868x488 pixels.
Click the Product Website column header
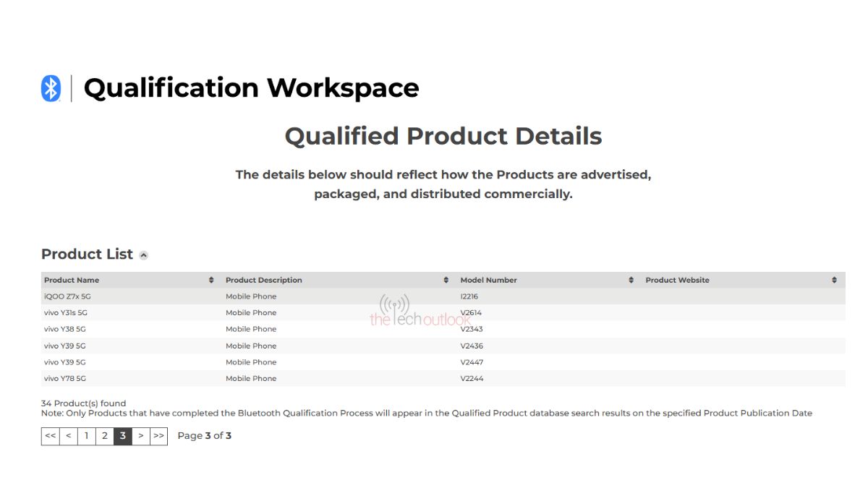point(678,280)
